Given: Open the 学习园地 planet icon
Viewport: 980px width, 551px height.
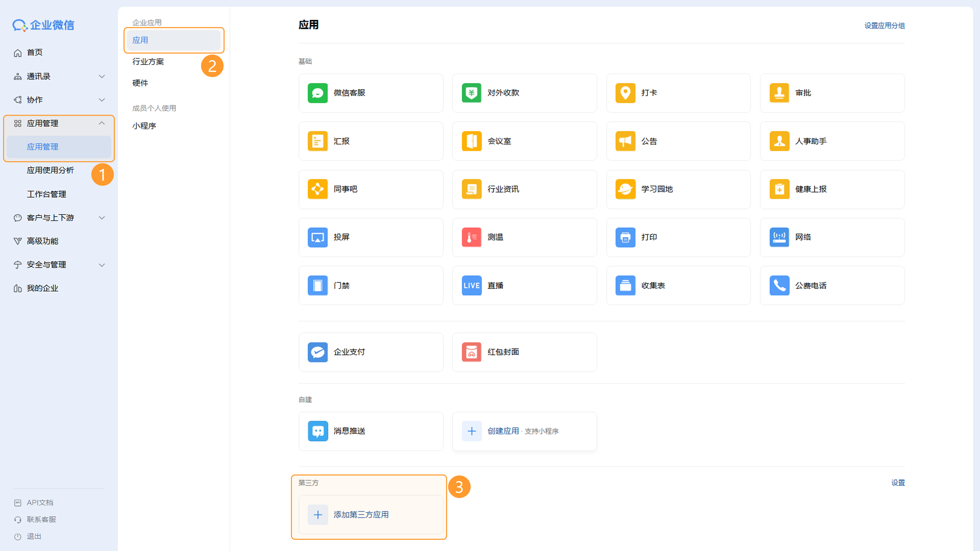Looking at the screenshot, I should [x=625, y=189].
